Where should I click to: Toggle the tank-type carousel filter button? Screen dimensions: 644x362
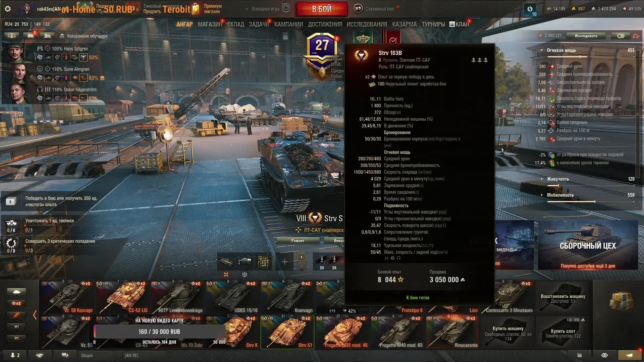(16, 292)
